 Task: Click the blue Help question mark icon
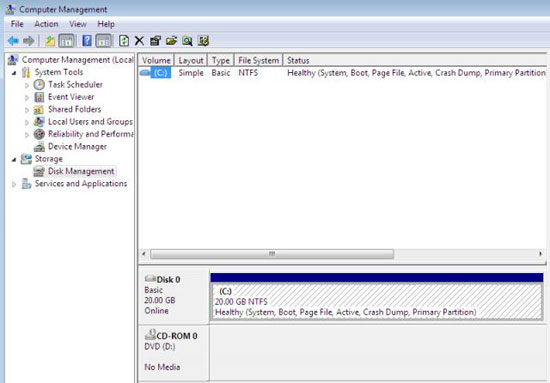coord(87,41)
